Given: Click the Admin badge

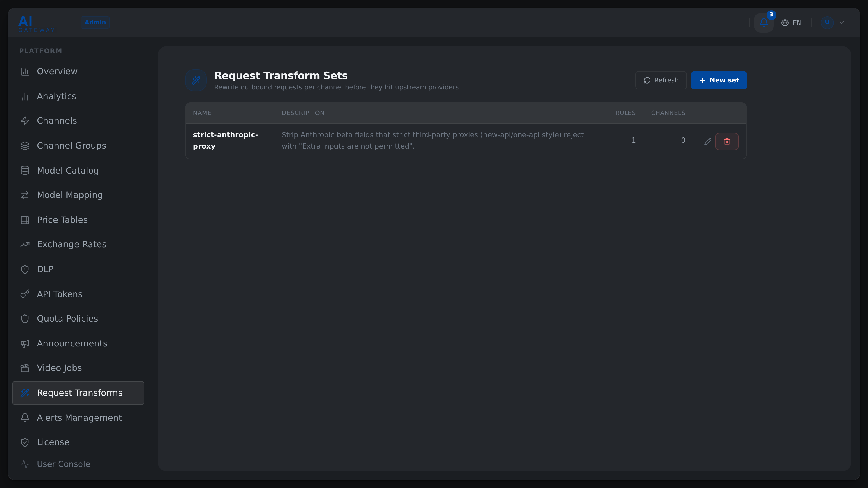Looking at the screenshot, I should point(95,22).
